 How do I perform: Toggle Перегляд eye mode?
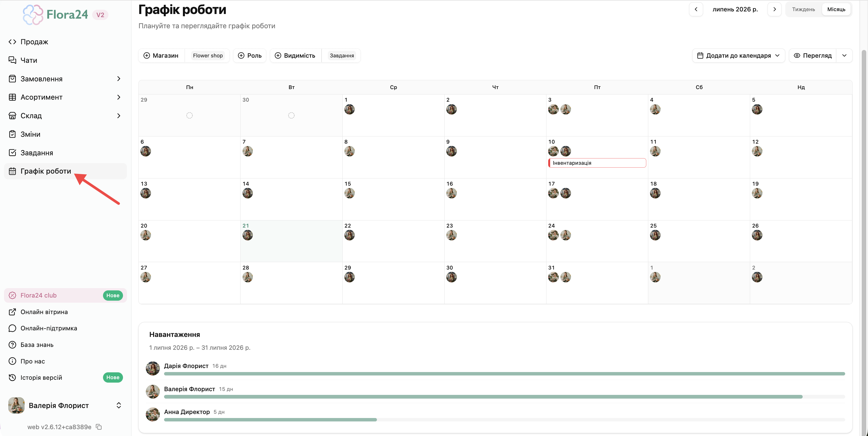pyautogui.click(x=812, y=56)
